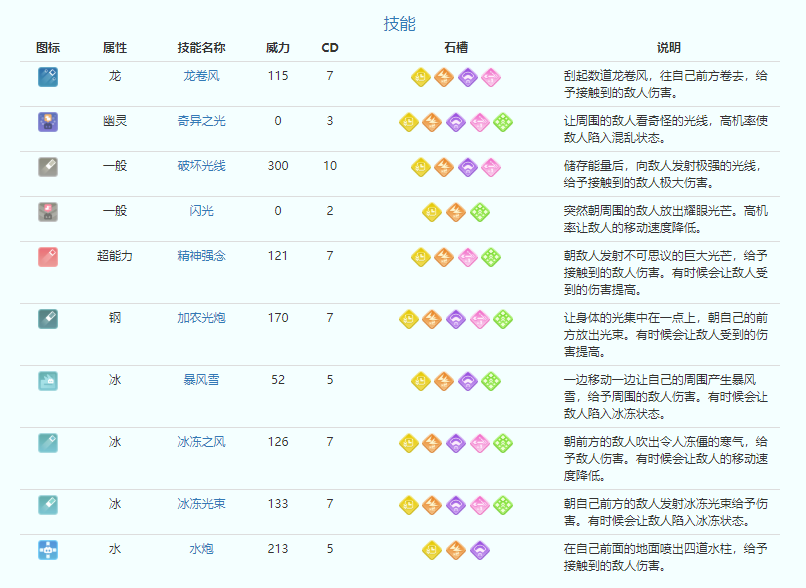Image resolution: width=806 pixels, height=588 pixels.
Task: Click the 技能 section heading
Action: (400, 23)
